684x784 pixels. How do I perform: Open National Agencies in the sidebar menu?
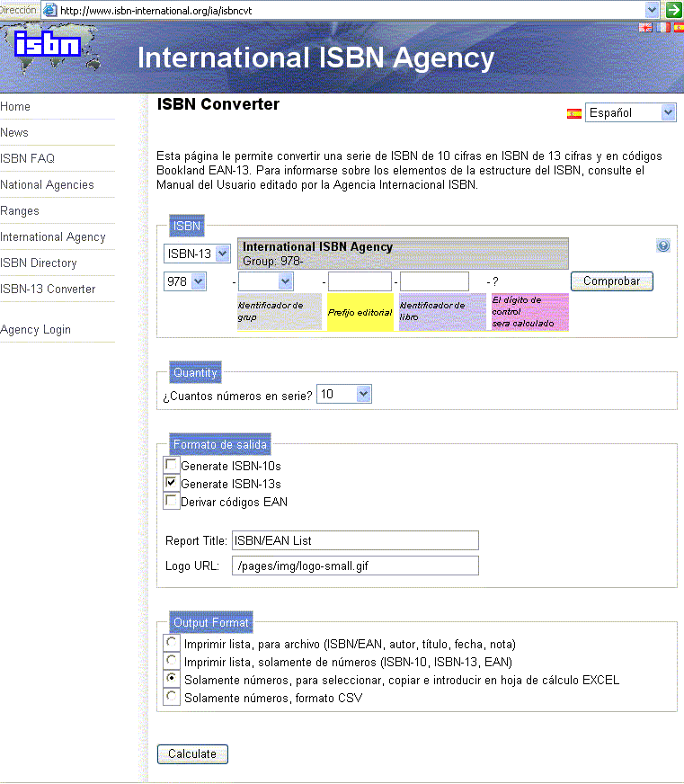(x=47, y=184)
